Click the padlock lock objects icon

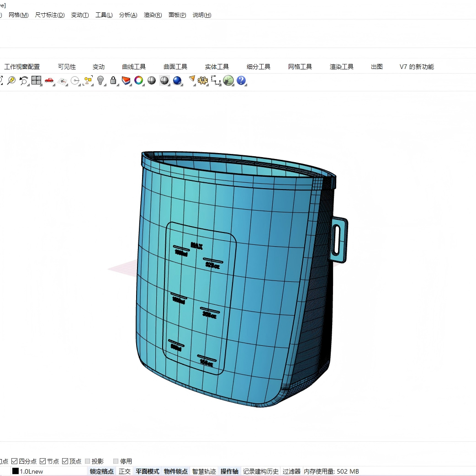point(113,80)
